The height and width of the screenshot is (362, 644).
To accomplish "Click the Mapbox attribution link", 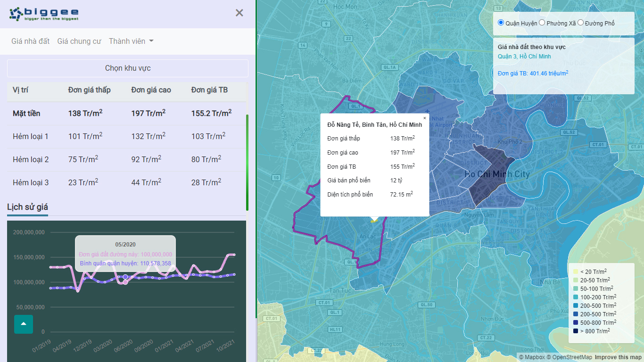I will [x=531, y=357].
